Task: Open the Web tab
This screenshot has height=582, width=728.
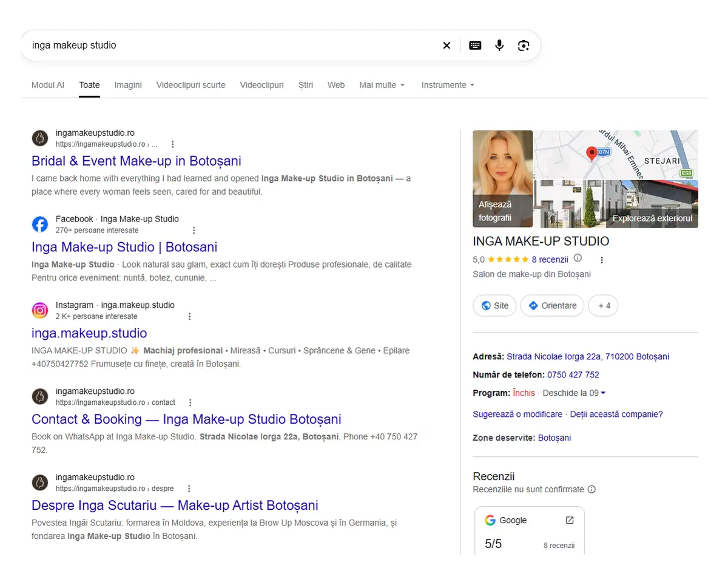Action: pyautogui.click(x=336, y=85)
